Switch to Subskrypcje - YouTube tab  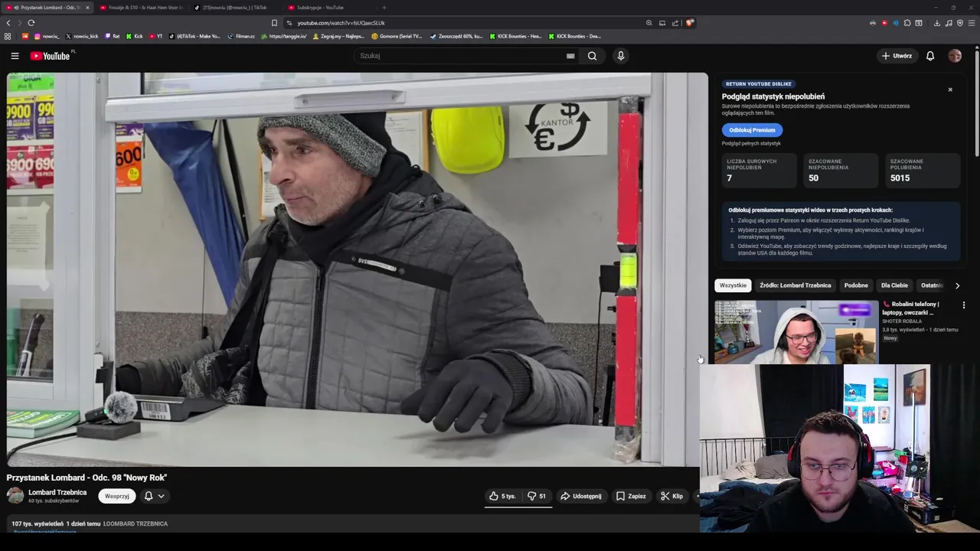[x=329, y=8]
